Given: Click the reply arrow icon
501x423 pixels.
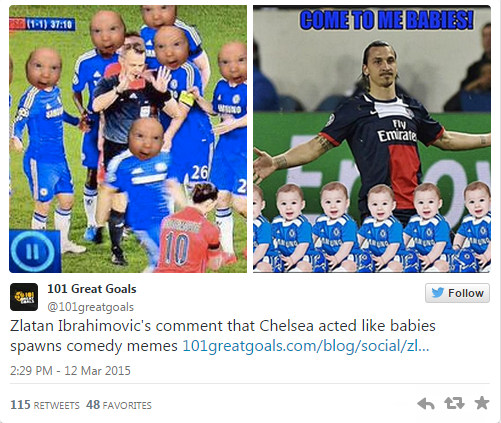Looking at the screenshot, I should point(426,404).
